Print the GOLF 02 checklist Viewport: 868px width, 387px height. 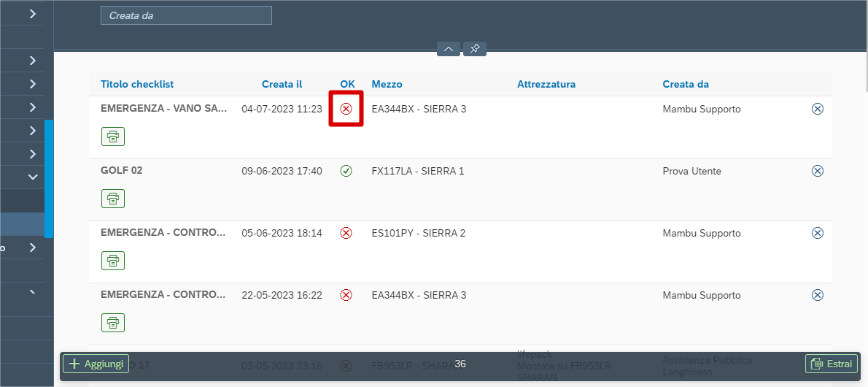[x=113, y=198]
